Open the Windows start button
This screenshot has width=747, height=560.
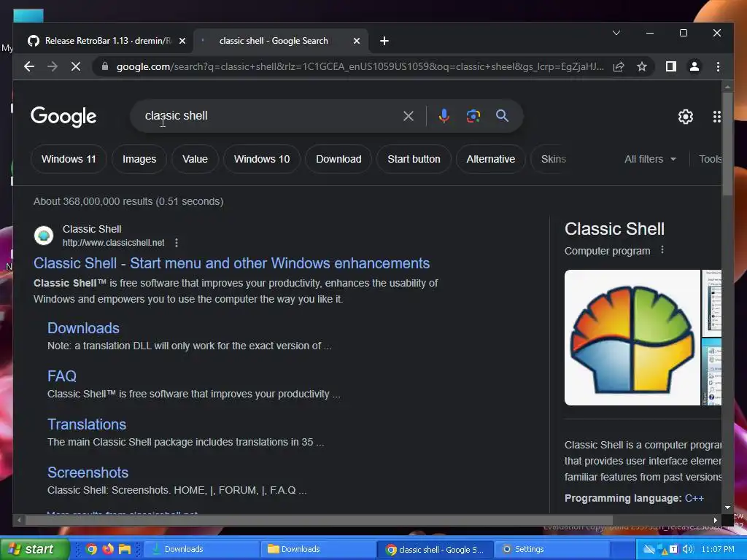click(34, 549)
